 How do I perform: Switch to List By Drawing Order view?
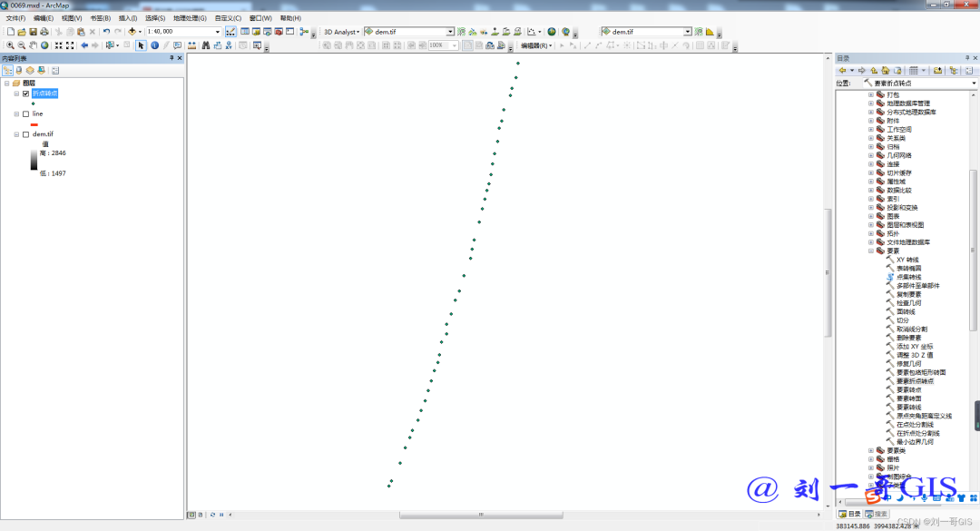(7, 71)
